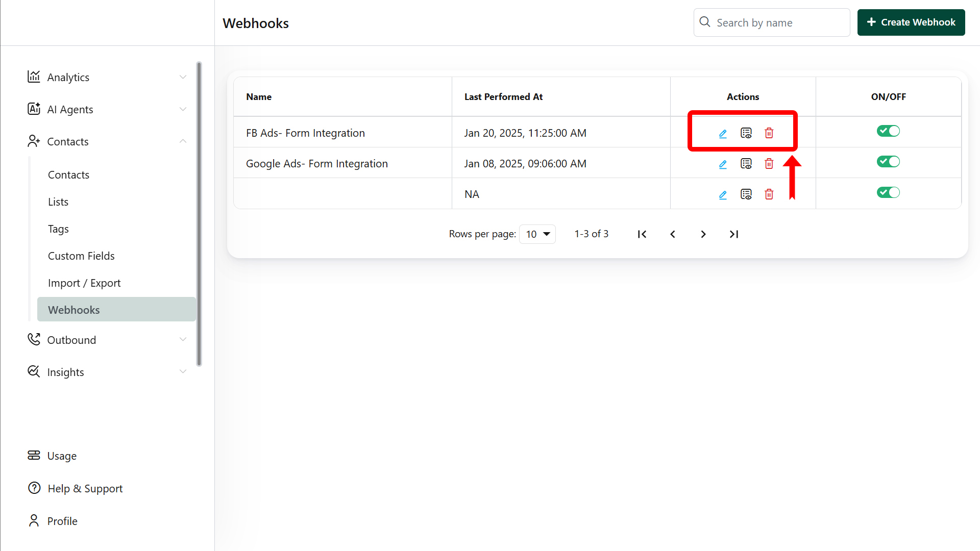Image resolution: width=980 pixels, height=551 pixels.
Task: Open the Usage link
Action: coord(62,456)
